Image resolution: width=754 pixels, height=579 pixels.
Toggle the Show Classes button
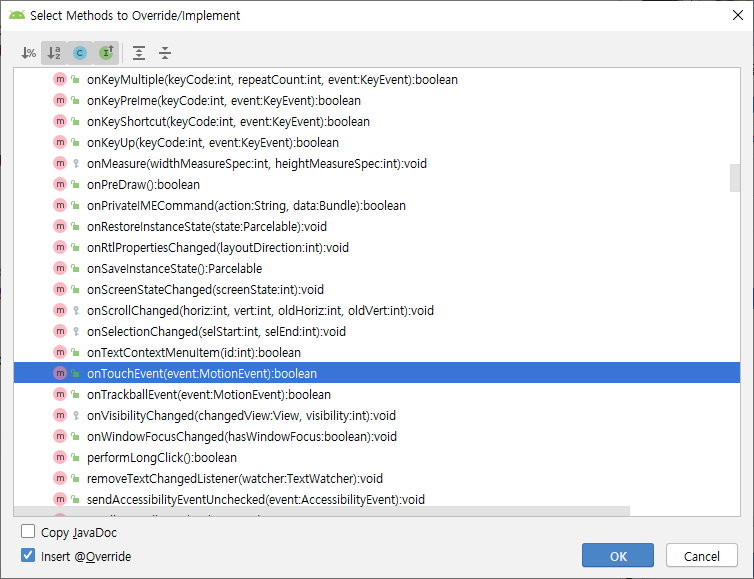pyautogui.click(x=80, y=53)
